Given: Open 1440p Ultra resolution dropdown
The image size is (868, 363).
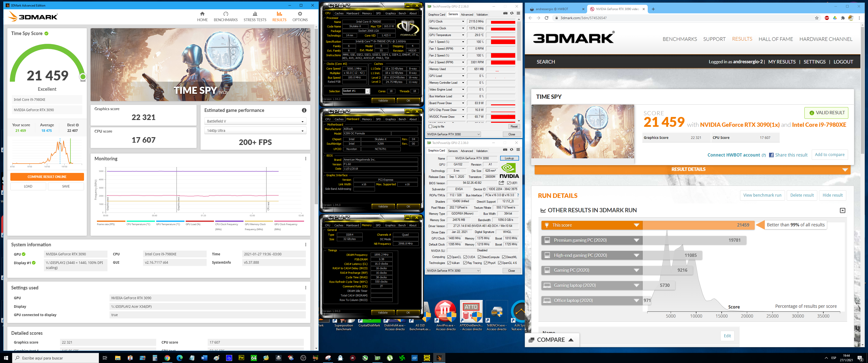Looking at the screenshot, I should tap(255, 131).
